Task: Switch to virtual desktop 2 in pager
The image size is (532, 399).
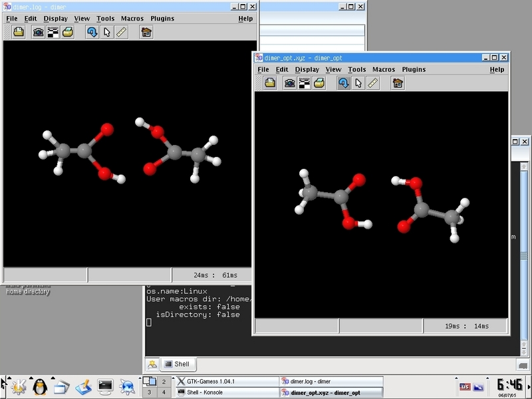Action: (x=164, y=382)
